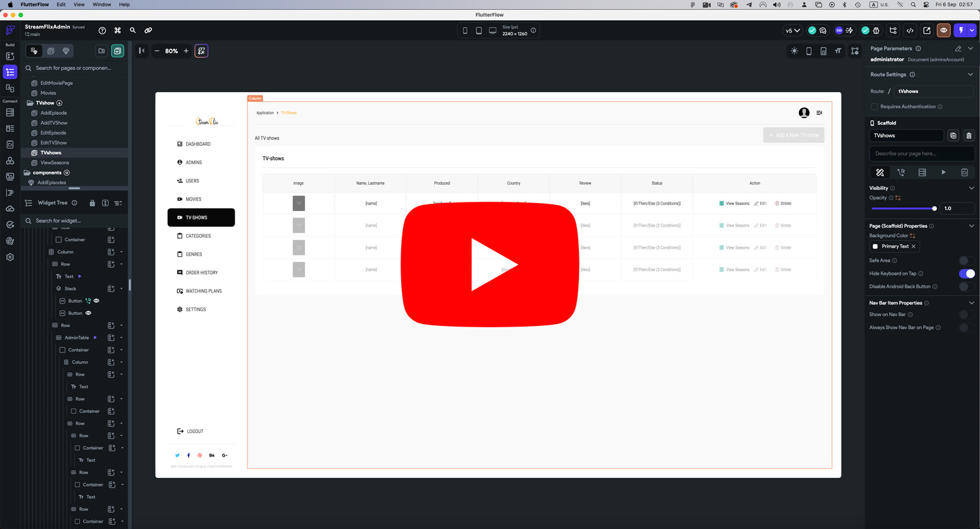Toggle Always Show Nav Bar on Page
The width and height of the screenshot is (980, 529).
(967, 328)
